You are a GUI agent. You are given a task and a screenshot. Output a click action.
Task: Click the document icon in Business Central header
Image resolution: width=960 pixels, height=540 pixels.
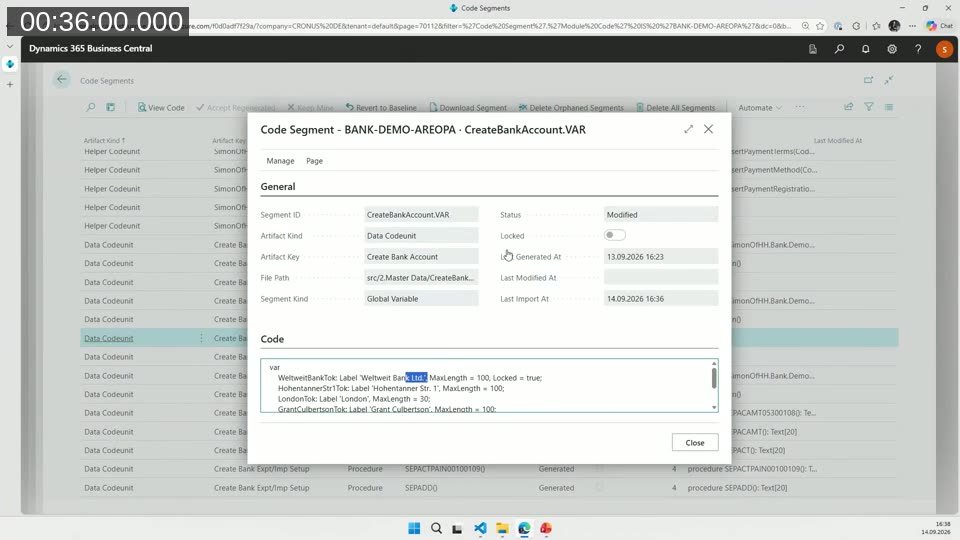point(813,49)
